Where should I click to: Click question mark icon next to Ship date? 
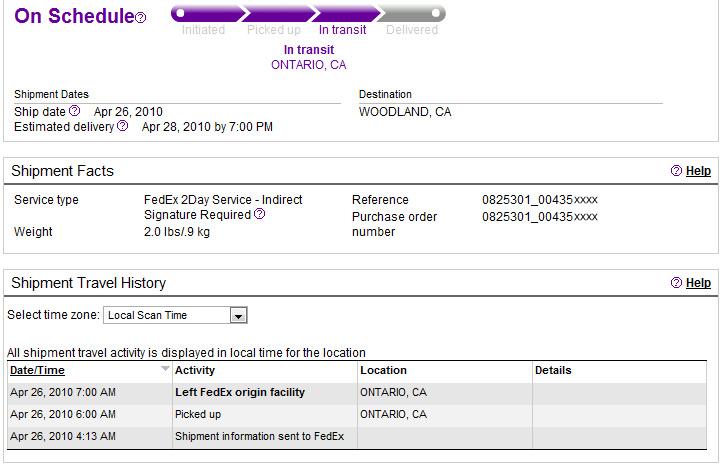coord(74,111)
